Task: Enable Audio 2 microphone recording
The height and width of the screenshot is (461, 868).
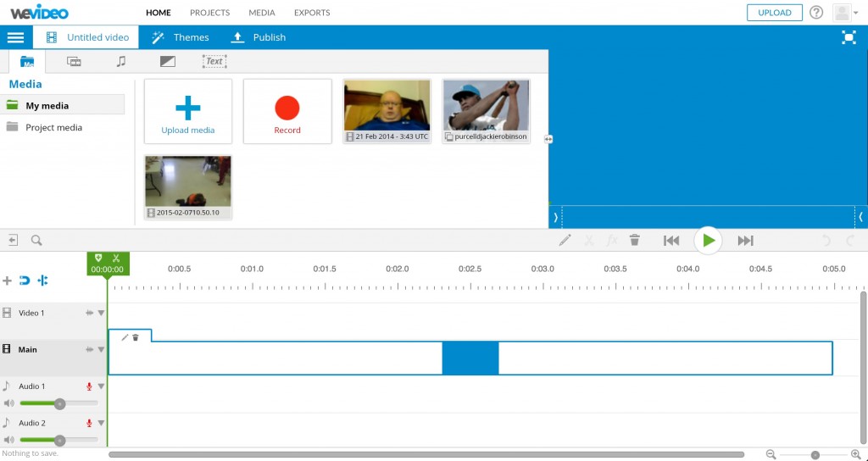Action: 89,423
